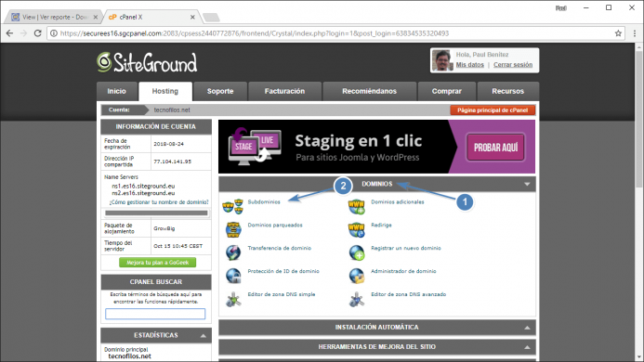
Task: Click Registrar un nuevo dominio text link
Action: pos(406,248)
